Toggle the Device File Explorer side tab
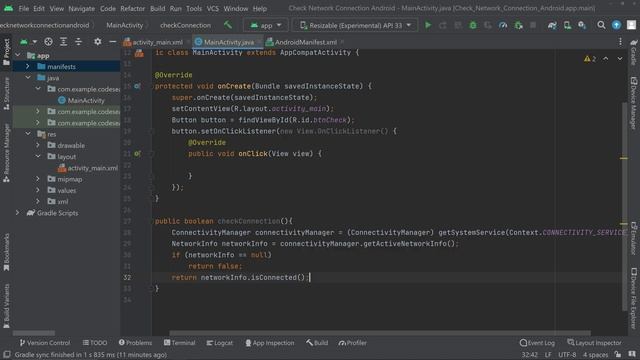640x360 pixels. coord(633,298)
